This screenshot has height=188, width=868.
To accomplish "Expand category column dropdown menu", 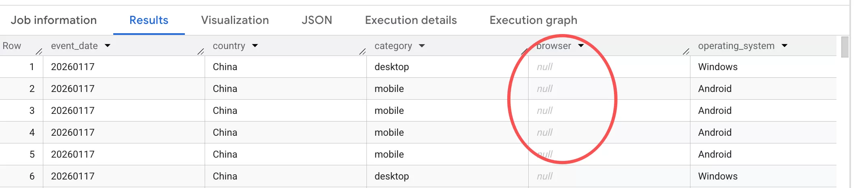I will (x=422, y=46).
